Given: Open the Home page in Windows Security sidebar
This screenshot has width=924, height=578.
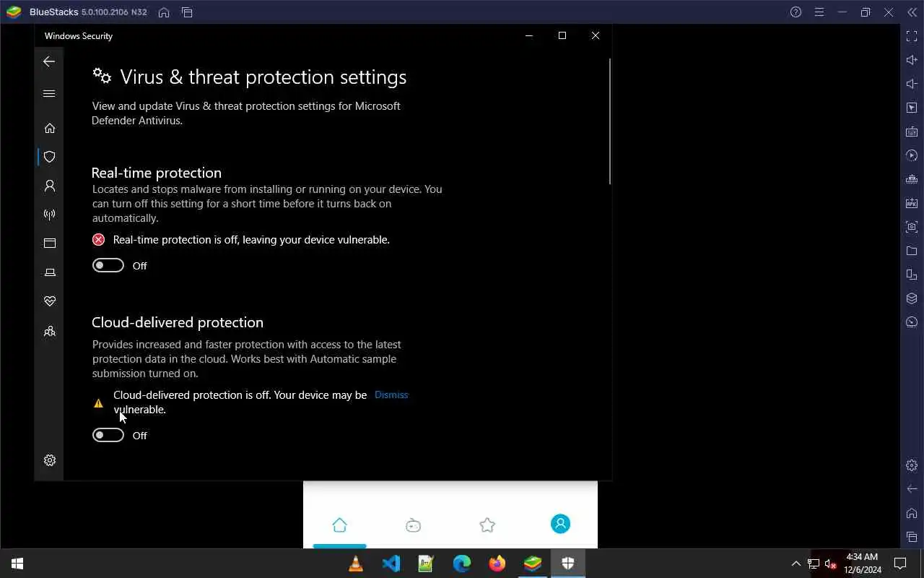Looking at the screenshot, I should [50, 128].
